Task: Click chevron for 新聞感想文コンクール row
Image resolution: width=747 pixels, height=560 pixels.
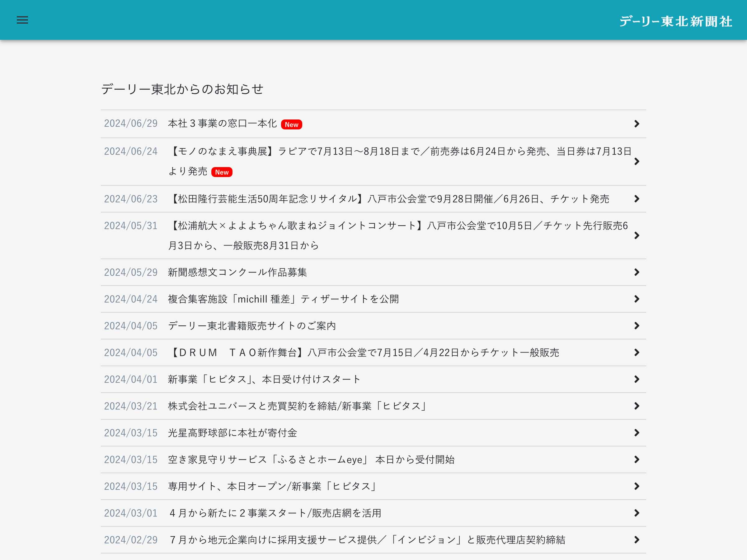Action: (637, 272)
